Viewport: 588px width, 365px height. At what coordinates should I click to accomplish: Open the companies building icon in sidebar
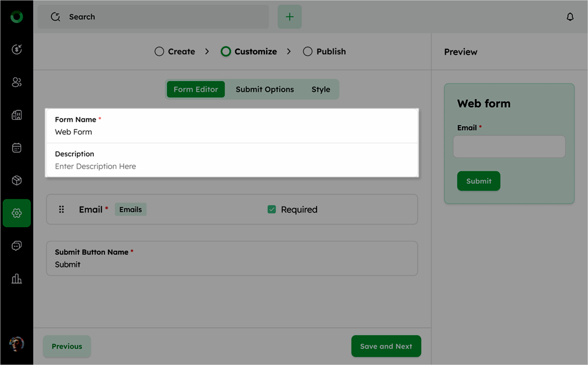[x=17, y=115]
